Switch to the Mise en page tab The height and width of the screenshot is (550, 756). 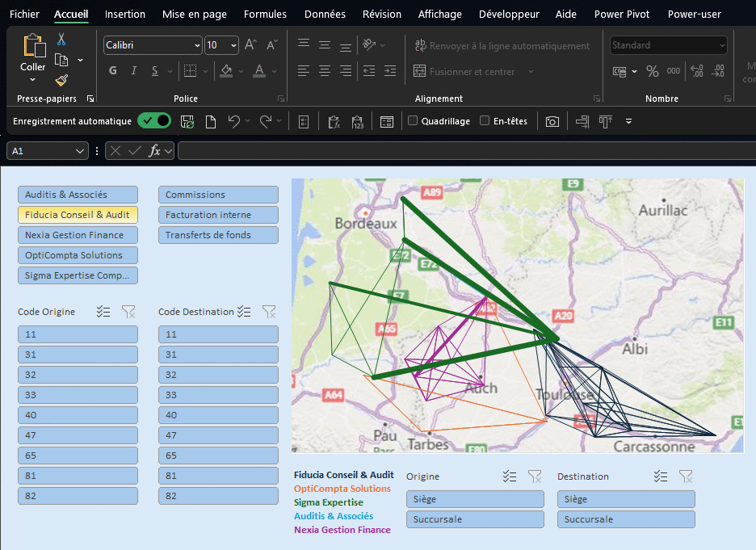[x=195, y=14]
